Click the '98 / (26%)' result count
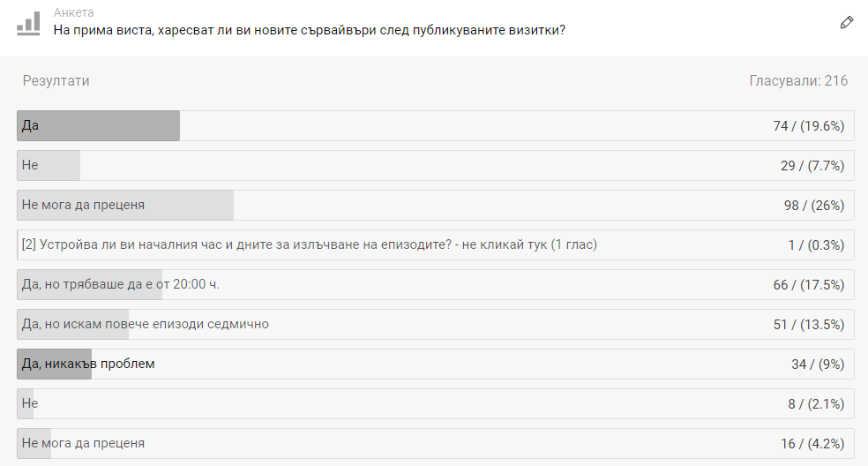The width and height of the screenshot is (868, 466). click(813, 206)
